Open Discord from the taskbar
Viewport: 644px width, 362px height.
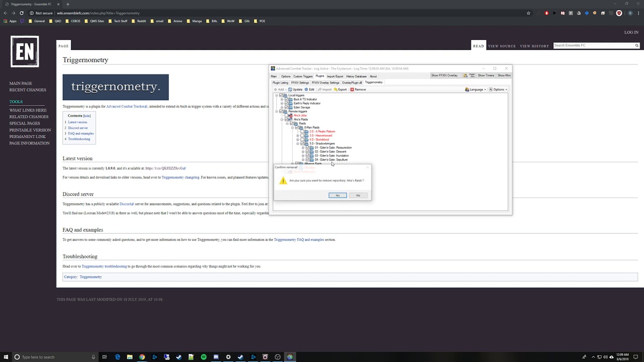click(x=216, y=357)
